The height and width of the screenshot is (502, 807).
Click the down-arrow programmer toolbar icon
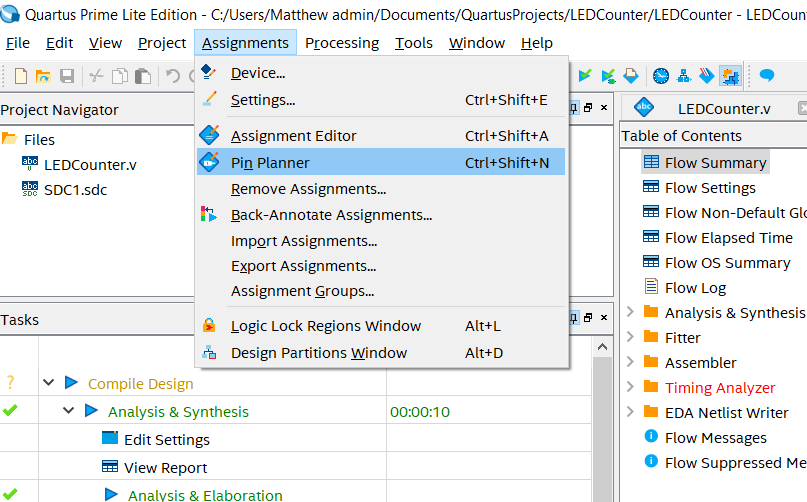click(631, 76)
